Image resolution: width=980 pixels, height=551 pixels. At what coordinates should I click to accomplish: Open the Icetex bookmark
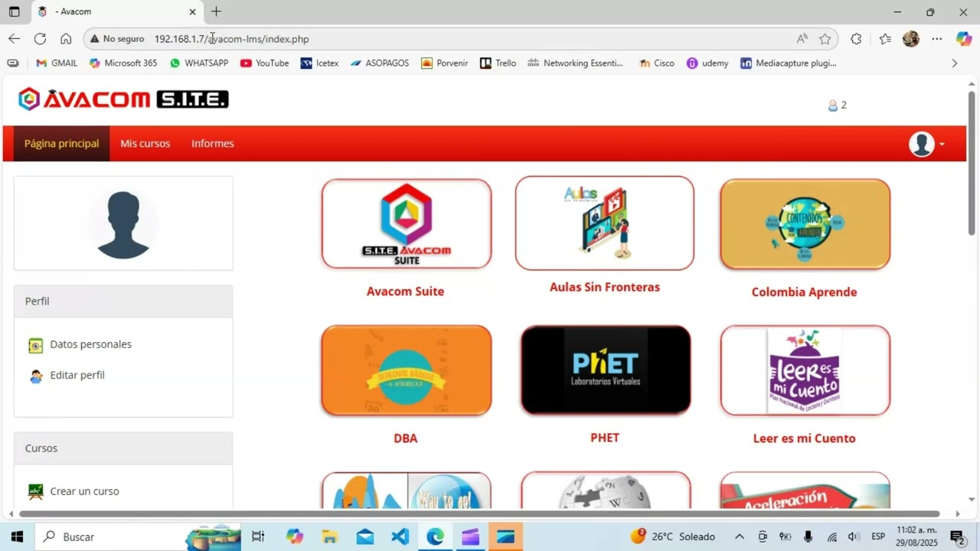pos(320,64)
